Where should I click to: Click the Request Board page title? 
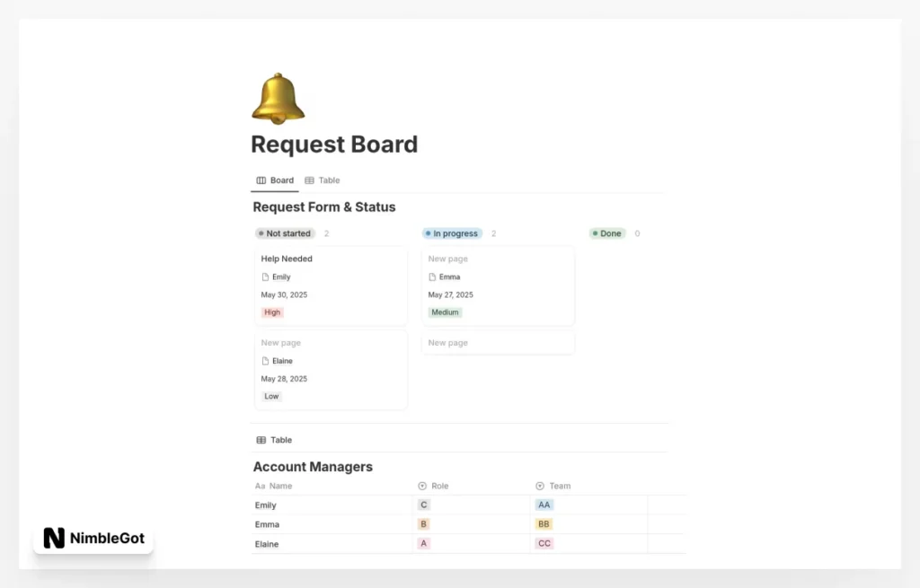(334, 145)
